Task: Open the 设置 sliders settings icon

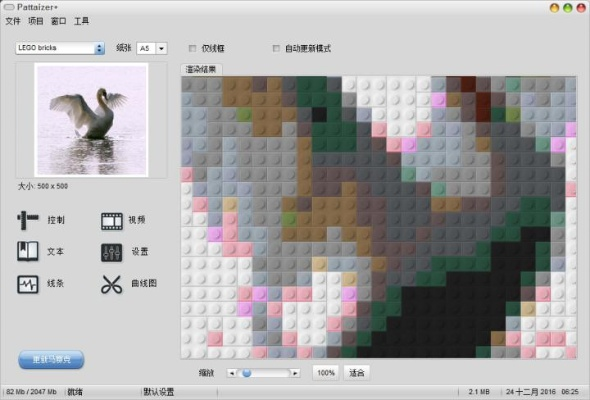Action: click(111, 252)
